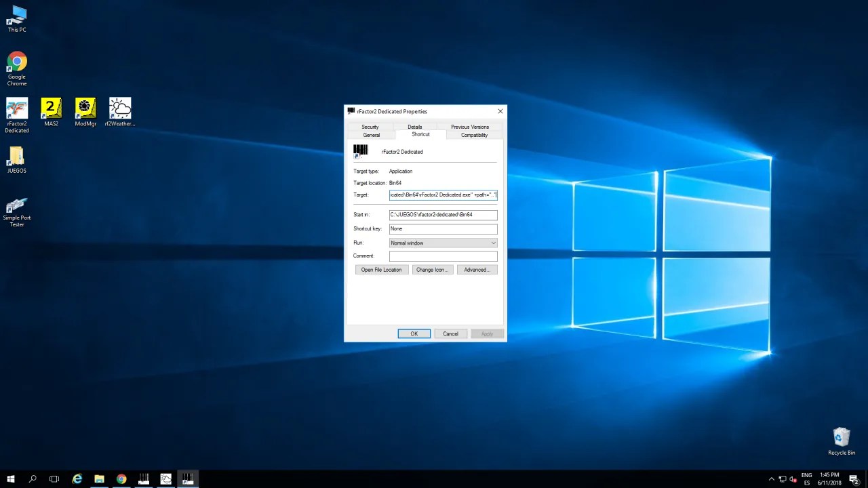
Task: Select the rf2Weather desktop shortcut
Action: [x=120, y=113]
